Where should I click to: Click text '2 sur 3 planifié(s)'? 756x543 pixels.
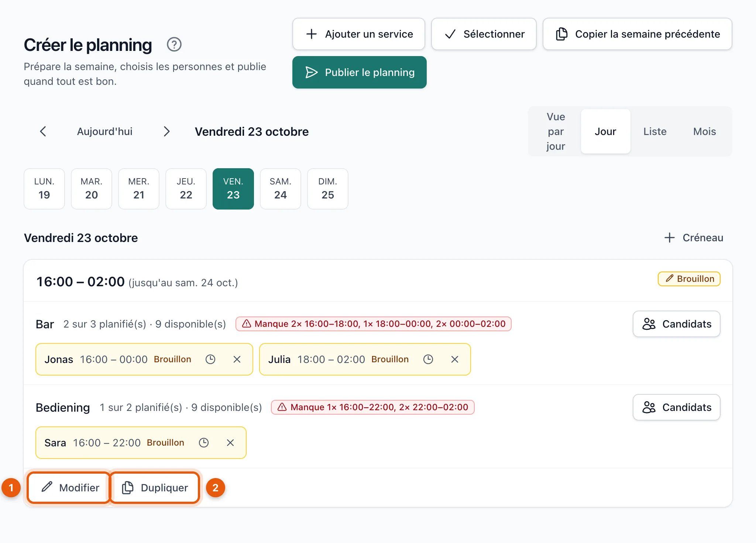[105, 324]
